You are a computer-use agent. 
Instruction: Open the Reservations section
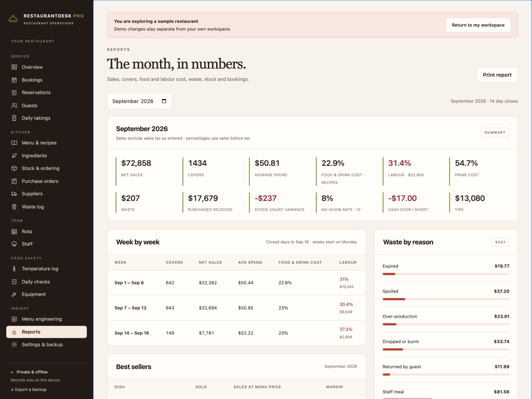click(x=47, y=93)
